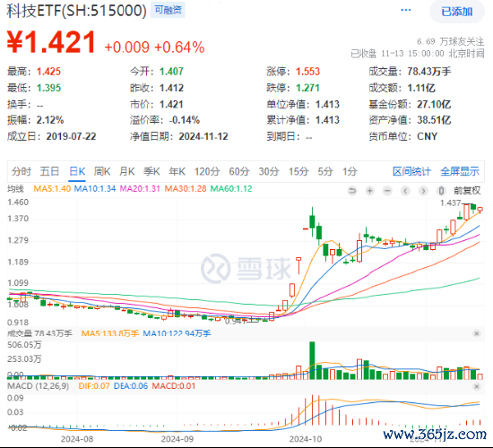Click the current price ¥1.421
Image resolution: width=493 pixels, height=448 pixels.
click(x=51, y=42)
